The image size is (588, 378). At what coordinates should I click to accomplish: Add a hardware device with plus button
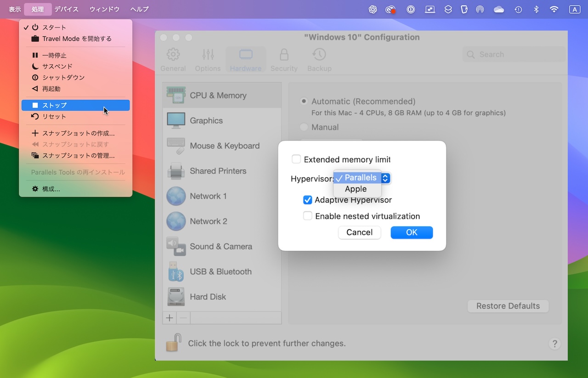[x=170, y=318]
